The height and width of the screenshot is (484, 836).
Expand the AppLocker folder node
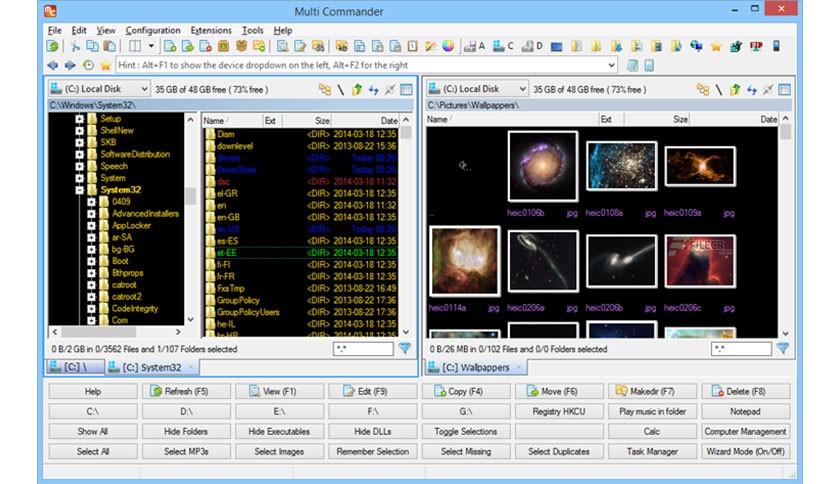(91, 225)
